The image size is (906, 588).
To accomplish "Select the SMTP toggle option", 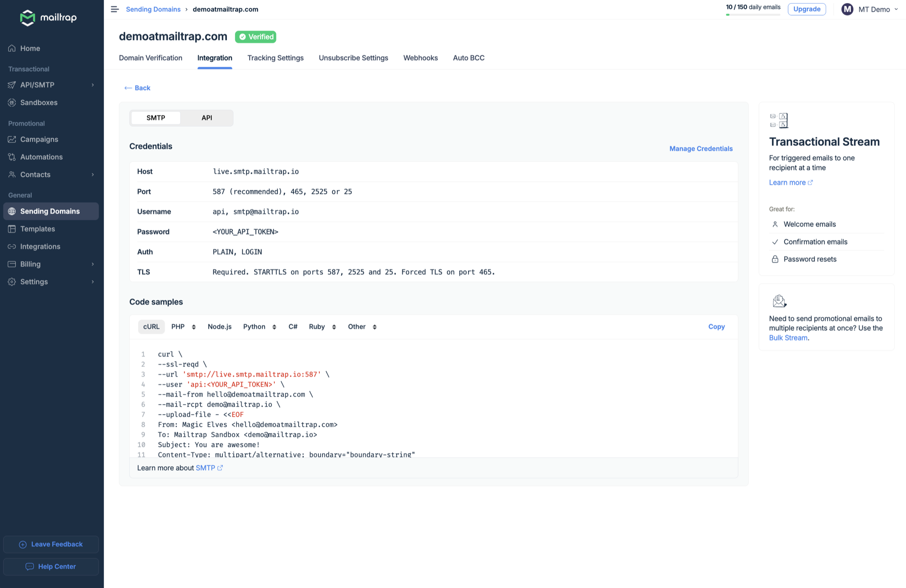I will (156, 118).
